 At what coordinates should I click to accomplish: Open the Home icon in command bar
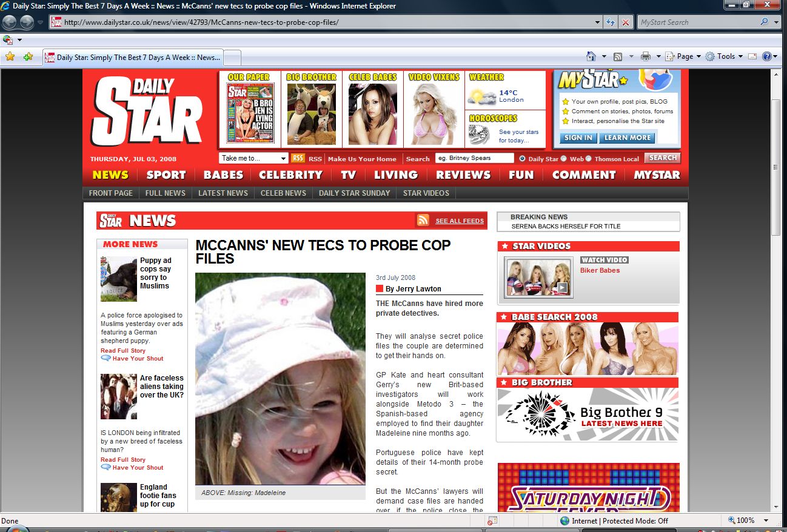(591, 56)
